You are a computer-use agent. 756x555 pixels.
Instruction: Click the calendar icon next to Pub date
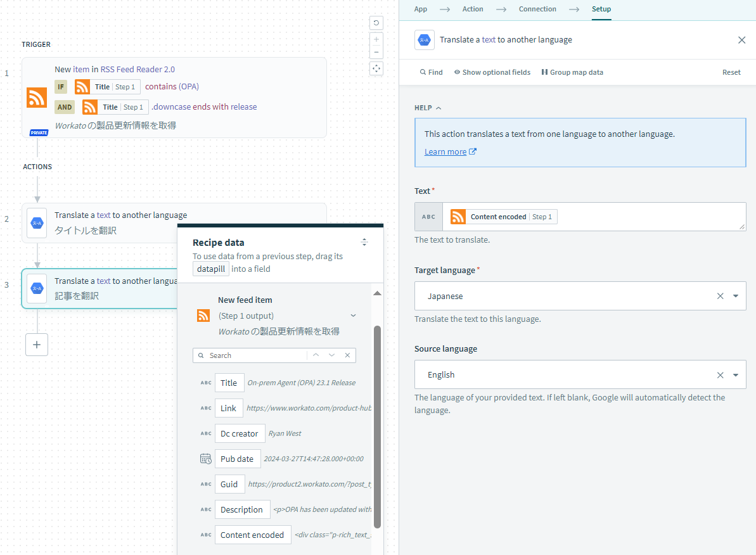[x=206, y=459]
